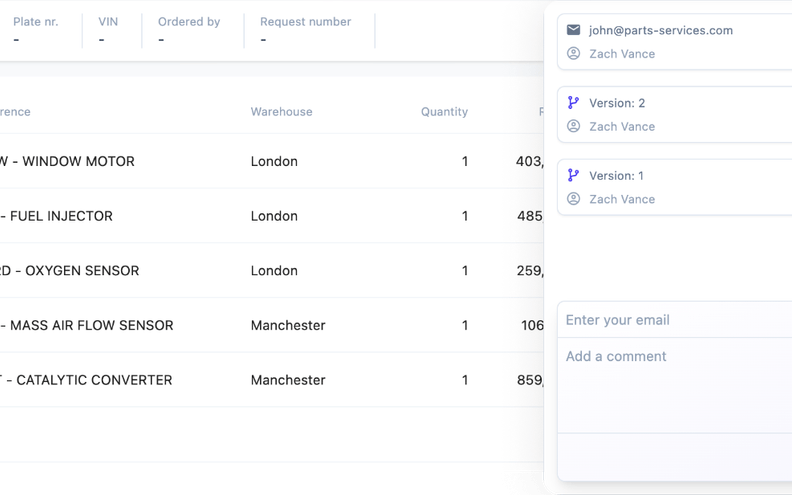Sort by the Warehouse column header
Viewport: 792px width, 495px height.
point(281,112)
